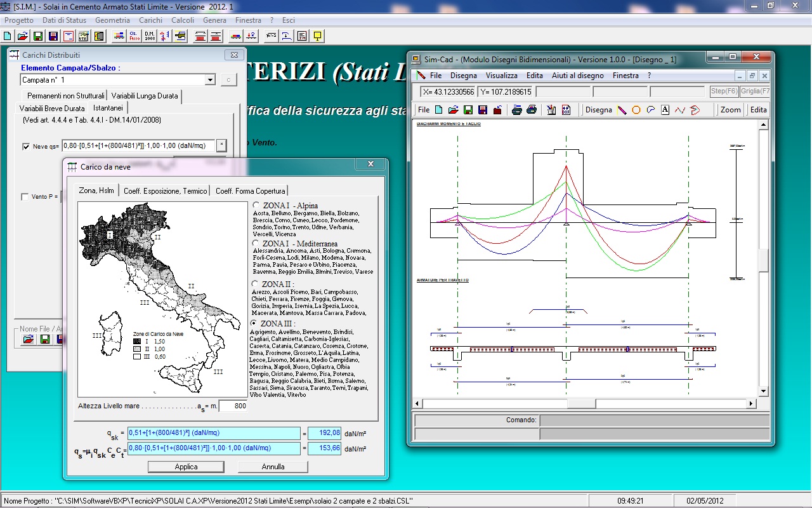812x508 pixels.
Task: Enable the Vento P checkbox
Action: (25, 197)
